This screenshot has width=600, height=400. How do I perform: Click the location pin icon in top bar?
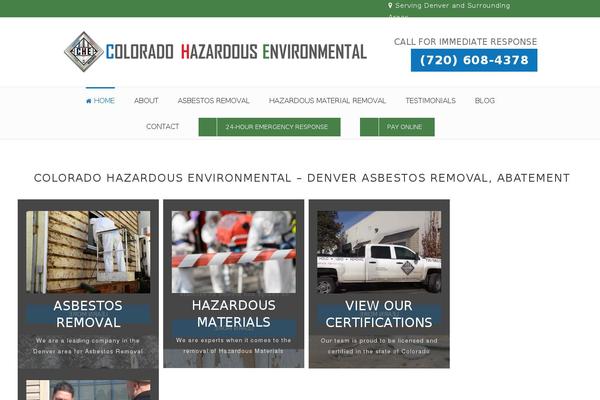pos(390,6)
